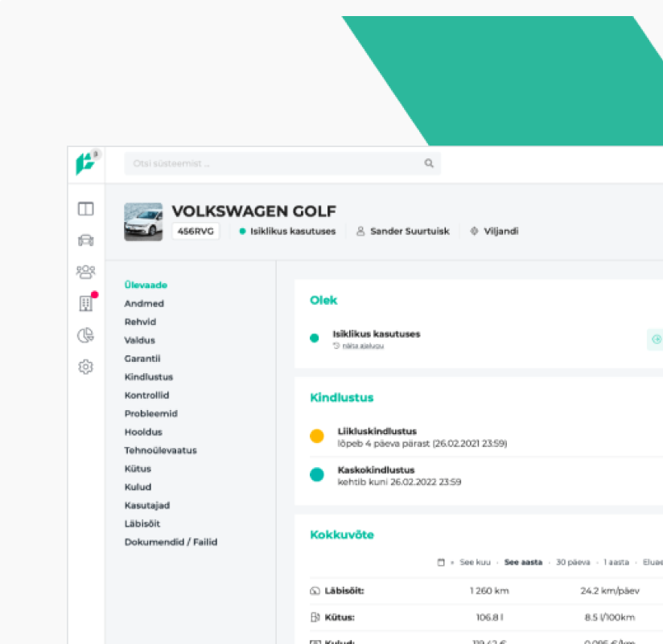Click the yellow Liikluskindlustus status dot
Image resolution: width=663 pixels, height=644 pixels.
[x=317, y=436]
